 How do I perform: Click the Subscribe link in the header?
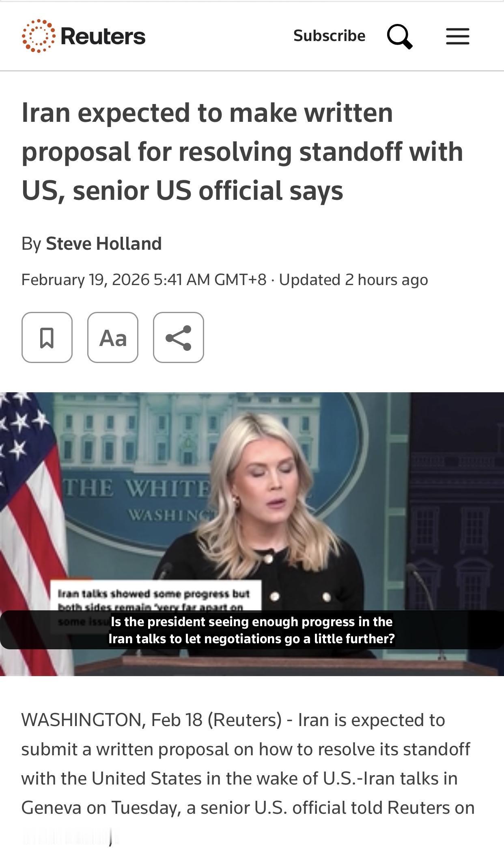point(330,36)
